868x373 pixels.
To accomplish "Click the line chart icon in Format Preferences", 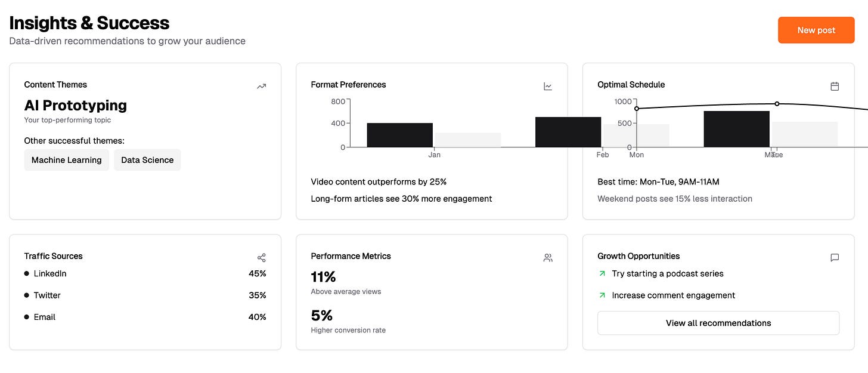I will 548,86.
